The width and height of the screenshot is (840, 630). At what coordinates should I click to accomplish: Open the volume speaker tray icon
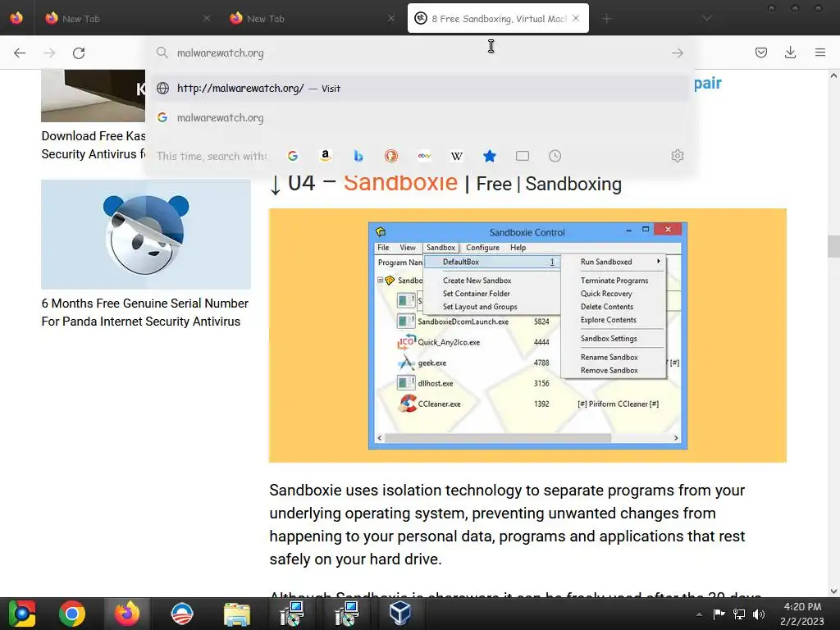pyautogui.click(x=759, y=614)
